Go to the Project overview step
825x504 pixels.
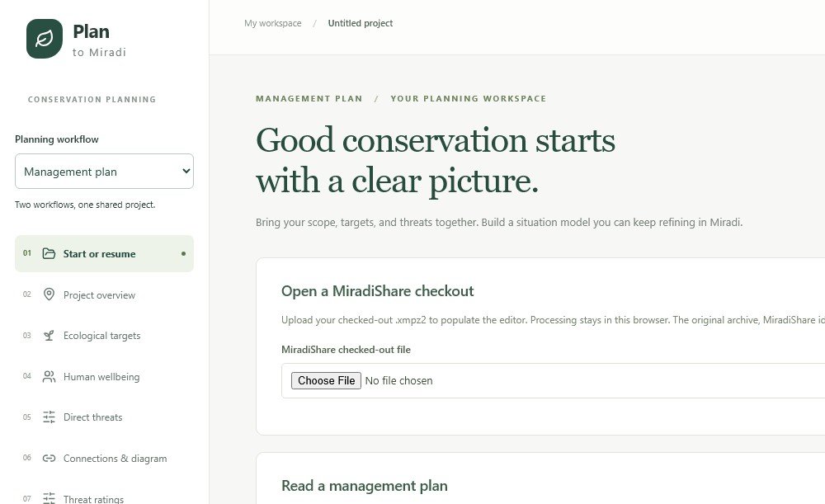pos(104,294)
